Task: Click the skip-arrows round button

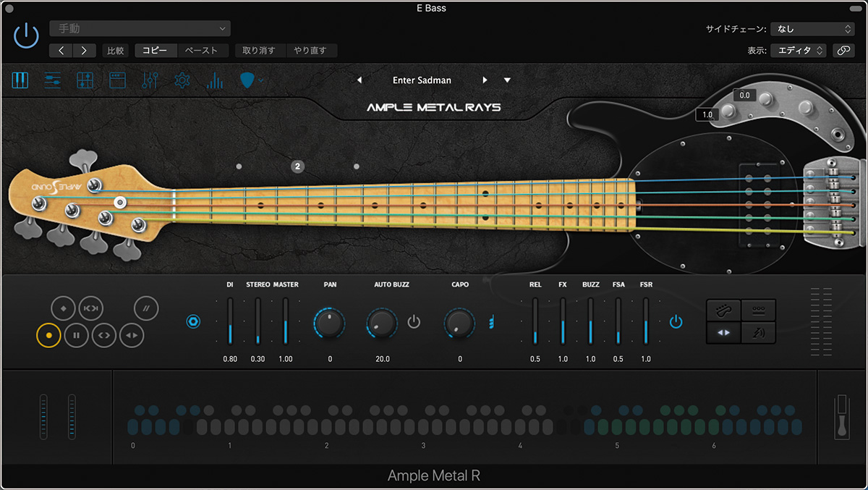Action: [x=90, y=309]
